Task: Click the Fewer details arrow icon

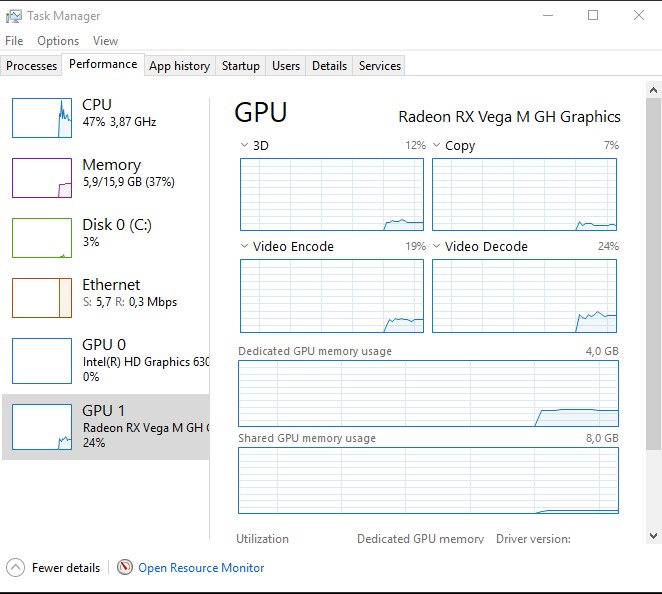Action: 16,567
